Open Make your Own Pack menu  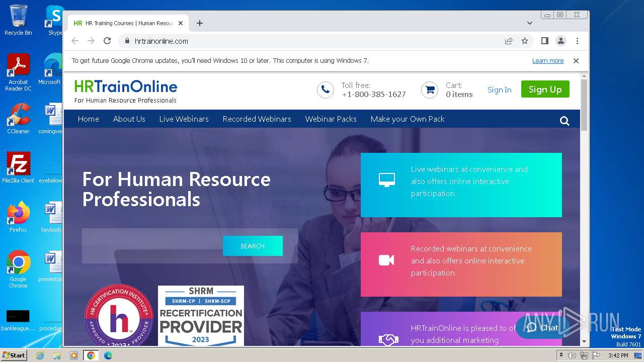pyautogui.click(x=408, y=119)
